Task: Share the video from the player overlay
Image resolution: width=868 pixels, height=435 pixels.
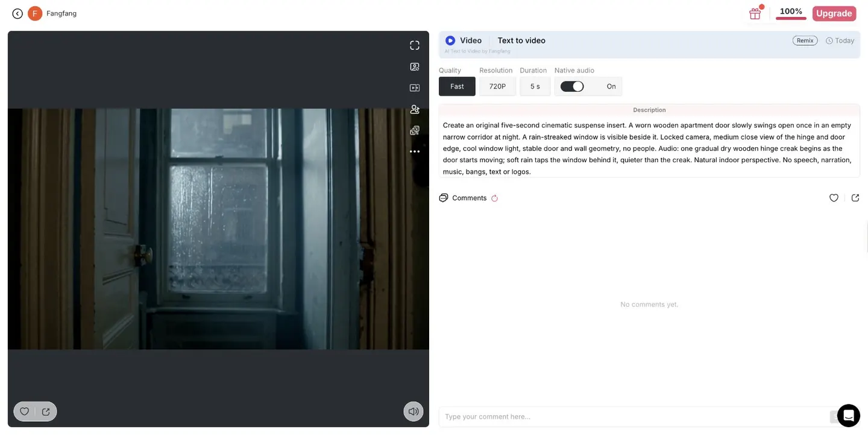Action: (x=46, y=411)
